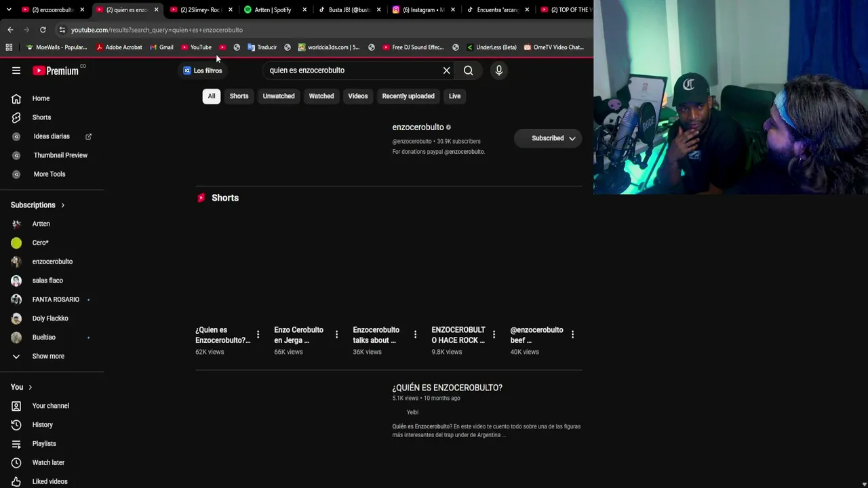Close the 'Artten | Spotify' tab
This screenshot has height=488, width=868.
[x=304, y=10]
